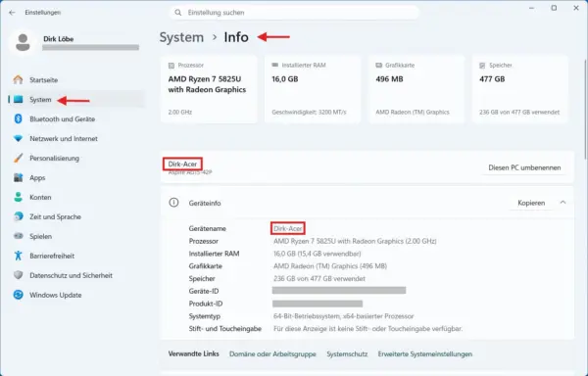Click the back arrow icon
This screenshot has width=588, height=376.
click(x=12, y=13)
